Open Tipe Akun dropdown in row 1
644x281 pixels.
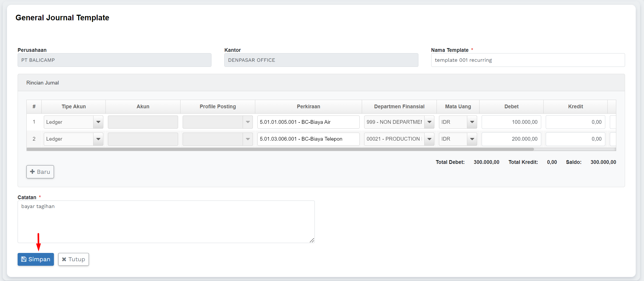(x=98, y=122)
